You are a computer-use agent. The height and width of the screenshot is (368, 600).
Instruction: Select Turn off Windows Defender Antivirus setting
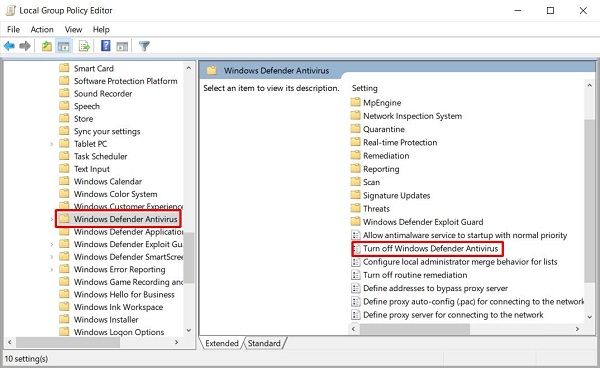click(x=430, y=249)
